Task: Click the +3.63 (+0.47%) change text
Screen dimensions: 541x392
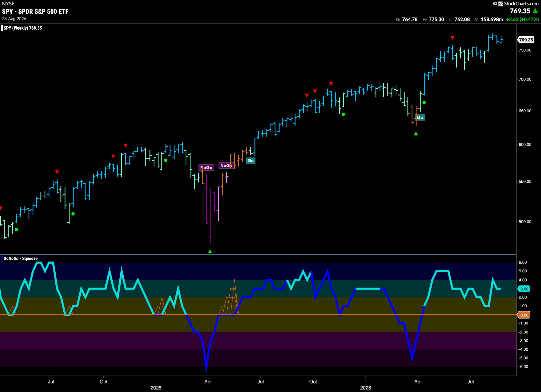Action: tap(522, 19)
